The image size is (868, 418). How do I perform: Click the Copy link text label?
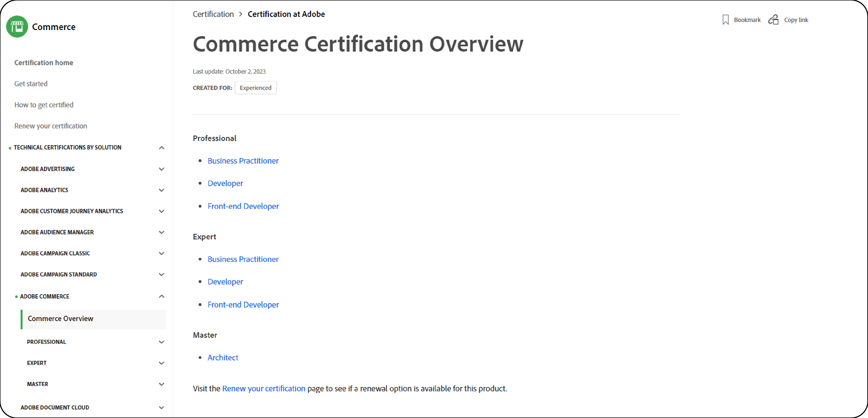[x=796, y=20]
